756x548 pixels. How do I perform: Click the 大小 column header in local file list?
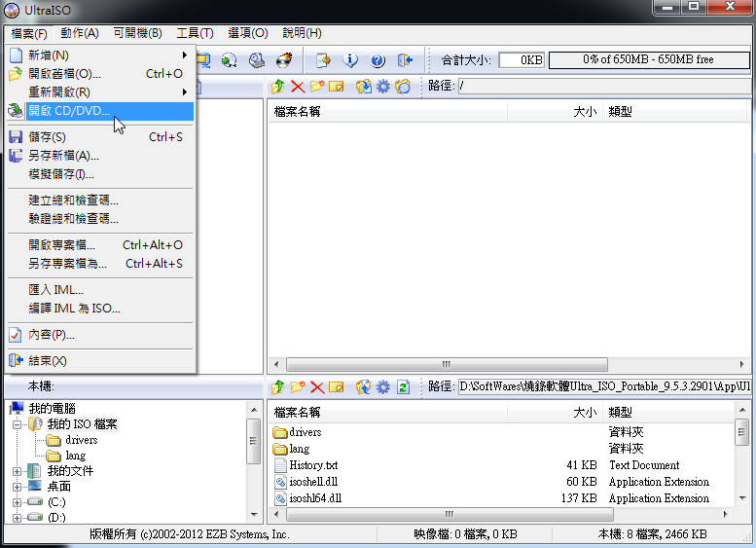[x=555, y=413]
